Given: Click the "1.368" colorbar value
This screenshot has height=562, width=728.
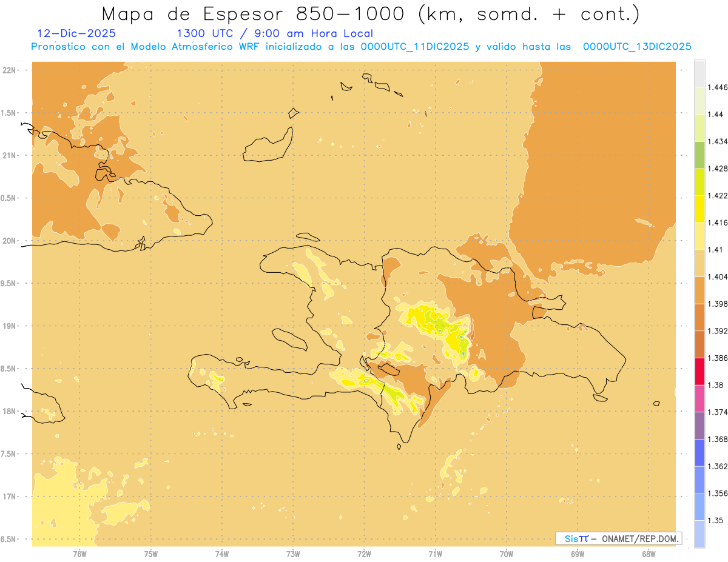Looking at the screenshot, I should click(x=718, y=439).
